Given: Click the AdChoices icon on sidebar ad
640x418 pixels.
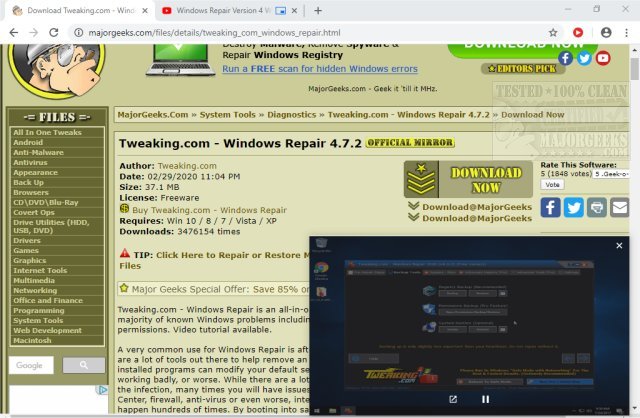Looking at the screenshot, I should (x=102, y=390).
